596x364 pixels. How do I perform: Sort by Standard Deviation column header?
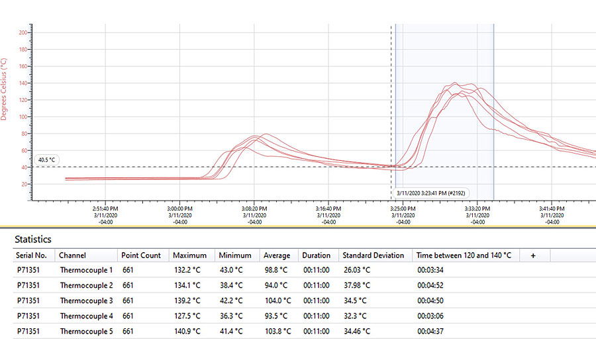click(373, 255)
